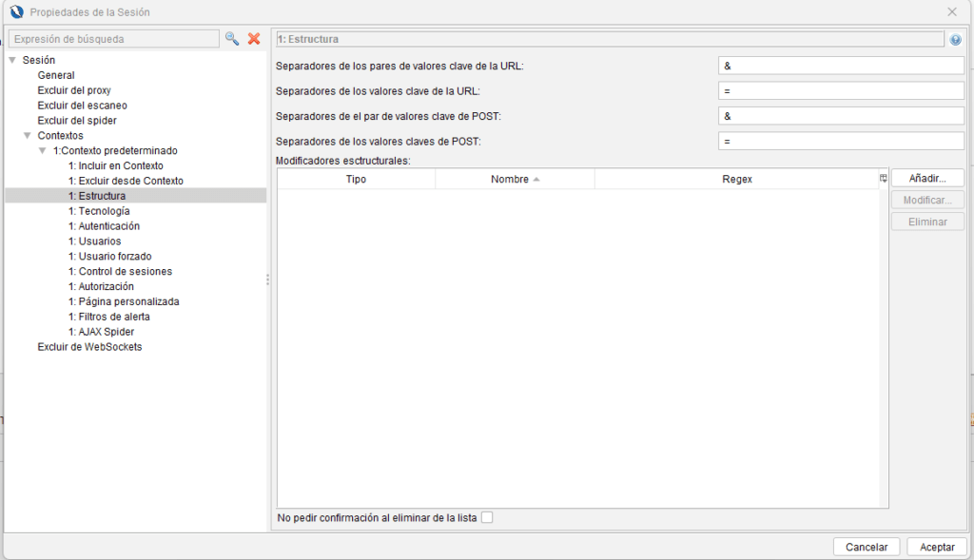The width and height of the screenshot is (974, 560).
Task: Click the search expression input field
Action: pyautogui.click(x=113, y=39)
